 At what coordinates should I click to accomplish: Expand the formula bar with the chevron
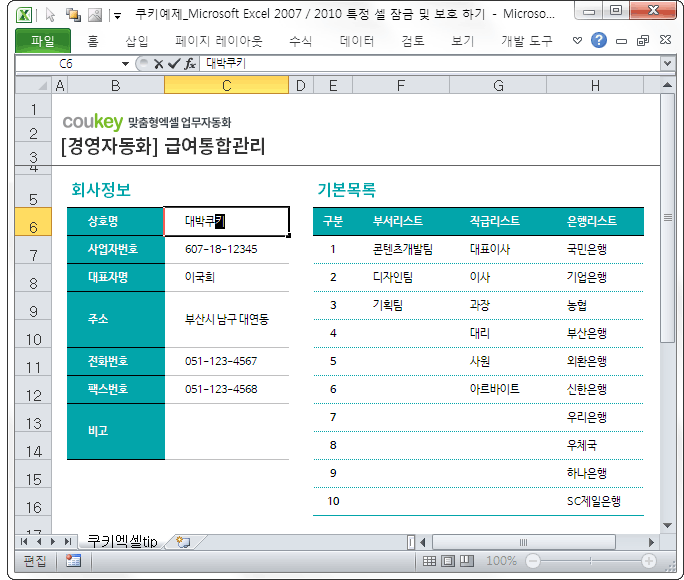[667, 64]
